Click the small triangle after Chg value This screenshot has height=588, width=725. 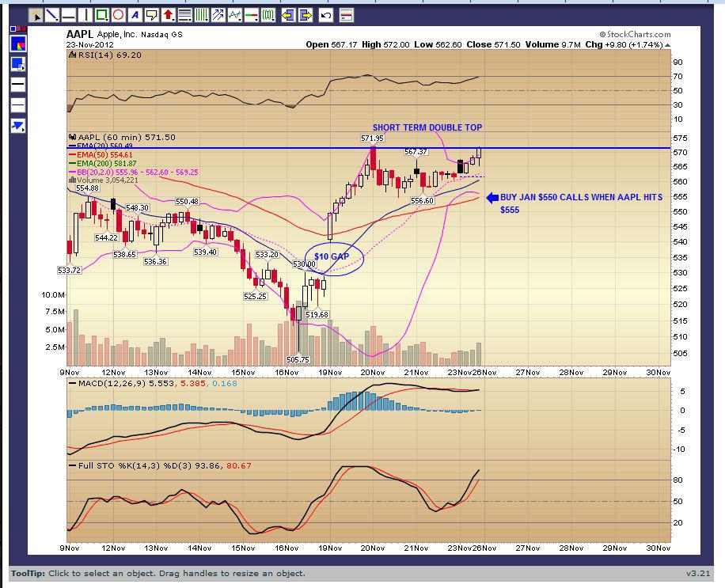[667, 45]
